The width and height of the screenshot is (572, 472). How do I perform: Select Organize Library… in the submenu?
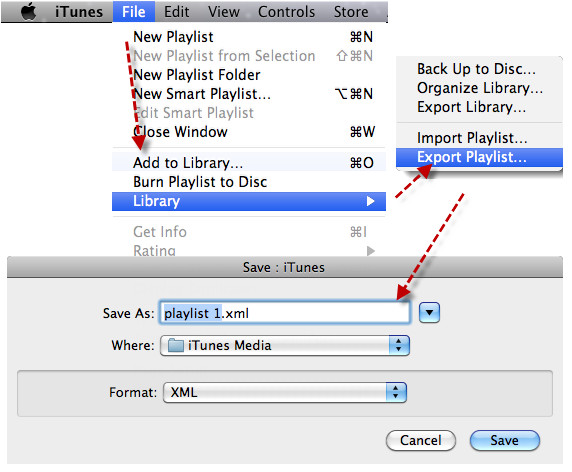point(479,88)
